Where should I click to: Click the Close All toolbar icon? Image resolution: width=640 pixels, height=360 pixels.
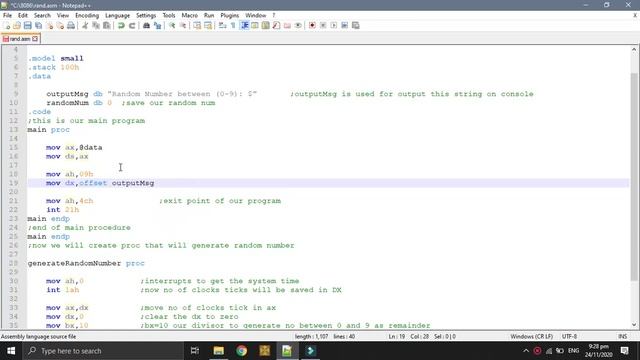pos(60,26)
